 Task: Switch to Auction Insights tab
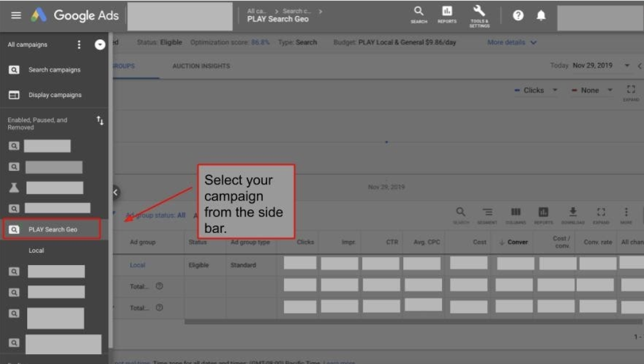pyautogui.click(x=201, y=66)
